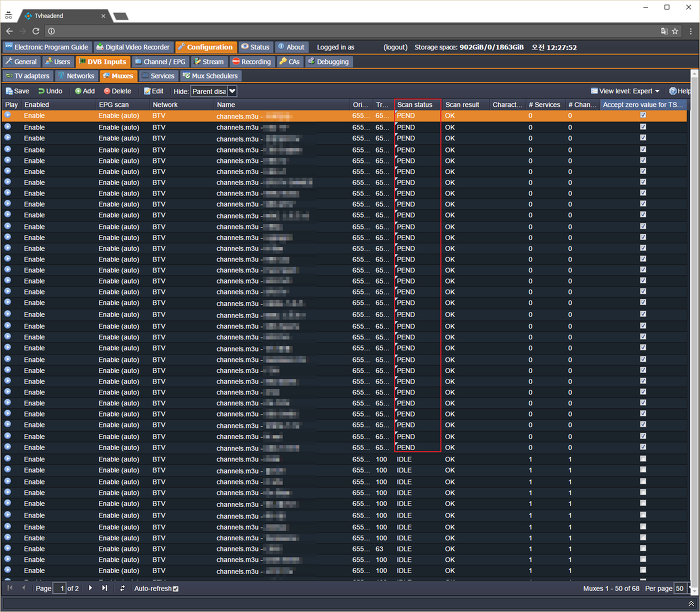Open the Recording configuration tab

[x=252, y=62]
